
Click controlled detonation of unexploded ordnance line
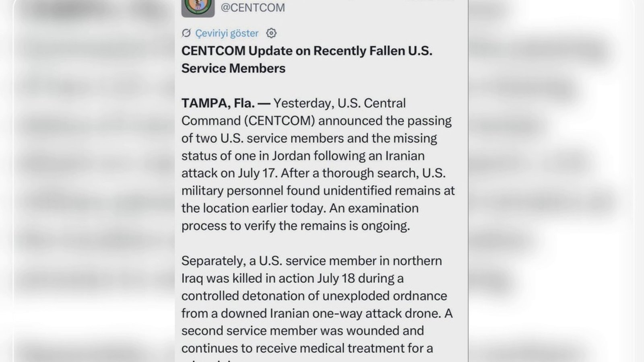tap(314, 296)
